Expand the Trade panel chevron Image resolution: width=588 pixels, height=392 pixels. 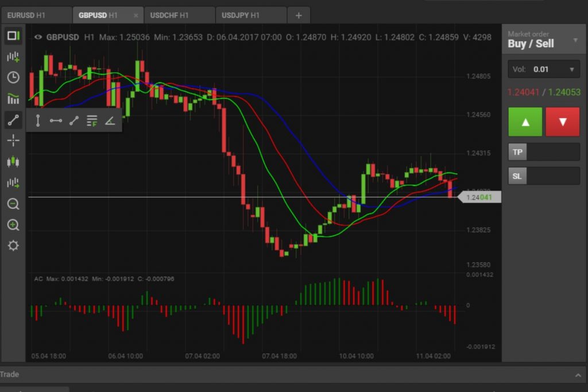(578, 375)
